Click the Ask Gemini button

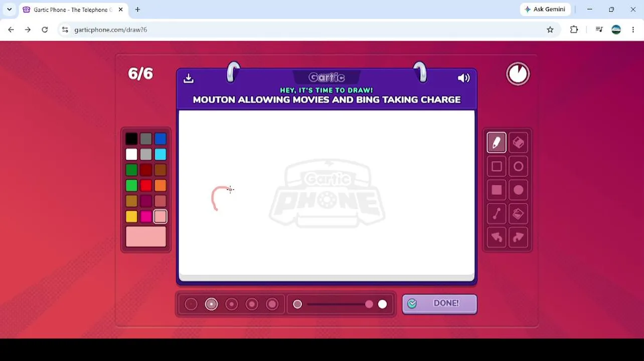545,10
